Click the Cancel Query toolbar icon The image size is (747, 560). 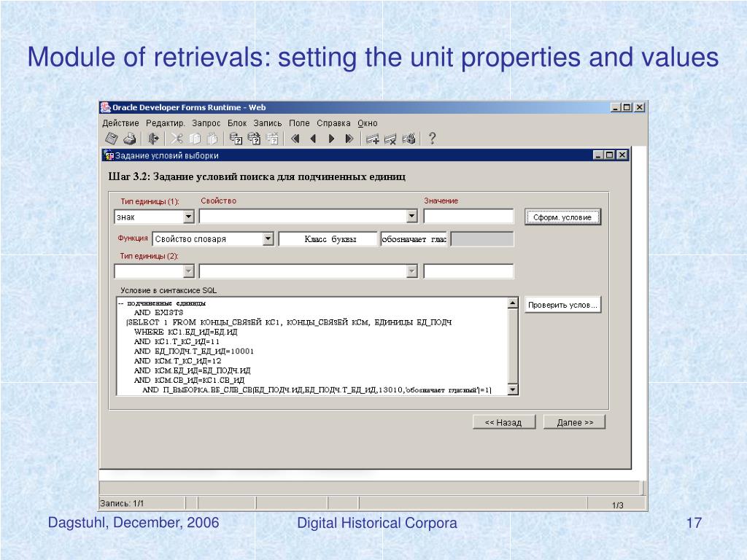click(273, 139)
